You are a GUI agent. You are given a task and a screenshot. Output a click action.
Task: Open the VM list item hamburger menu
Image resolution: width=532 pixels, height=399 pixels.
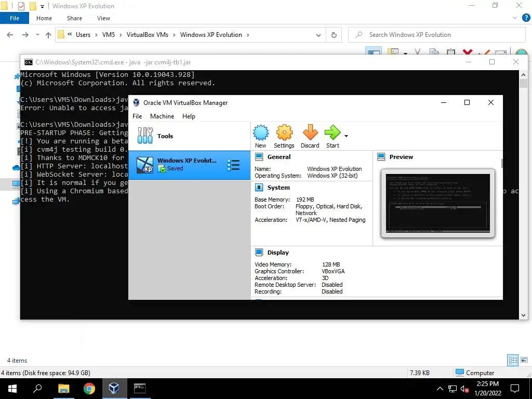tap(233, 165)
